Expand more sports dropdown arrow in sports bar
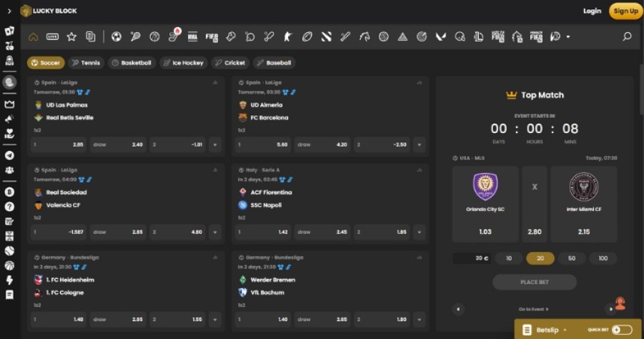 click(x=568, y=37)
